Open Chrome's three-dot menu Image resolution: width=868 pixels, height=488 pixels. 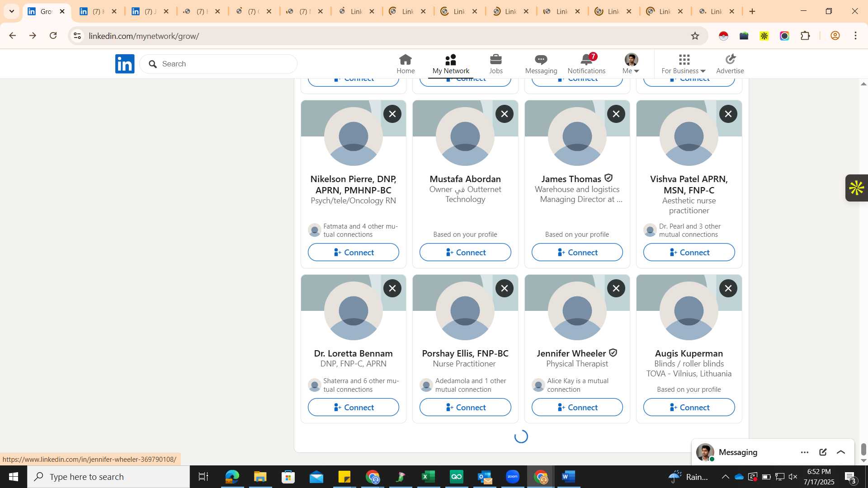pos(855,36)
